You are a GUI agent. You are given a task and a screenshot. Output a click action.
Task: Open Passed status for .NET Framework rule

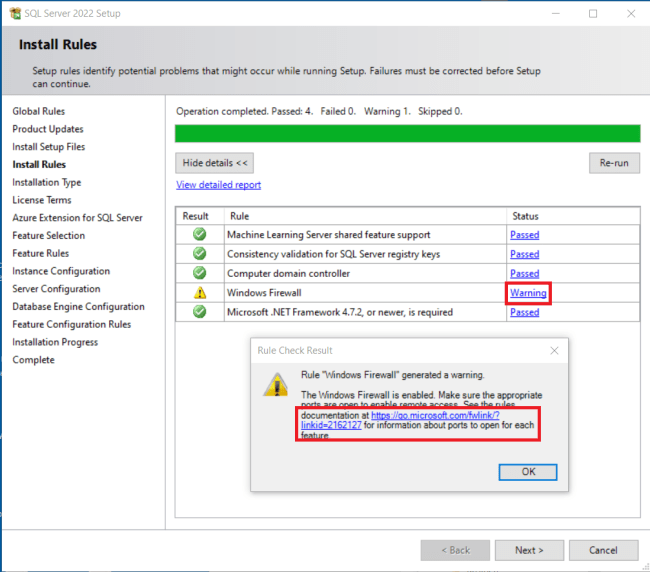coord(524,312)
